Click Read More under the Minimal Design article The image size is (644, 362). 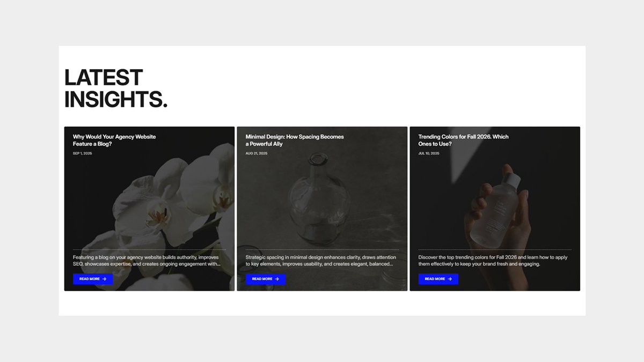(266, 279)
